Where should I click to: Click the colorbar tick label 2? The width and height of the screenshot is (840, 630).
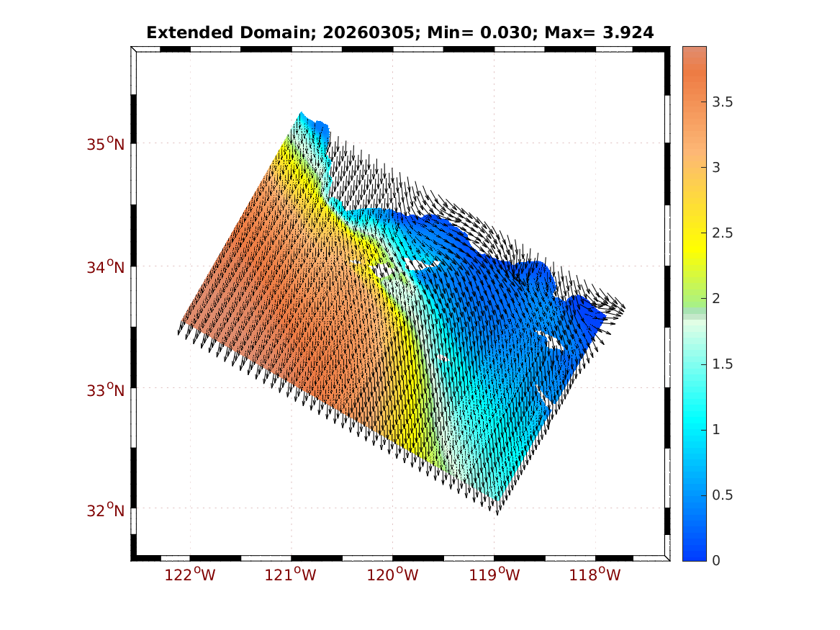(x=715, y=299)
